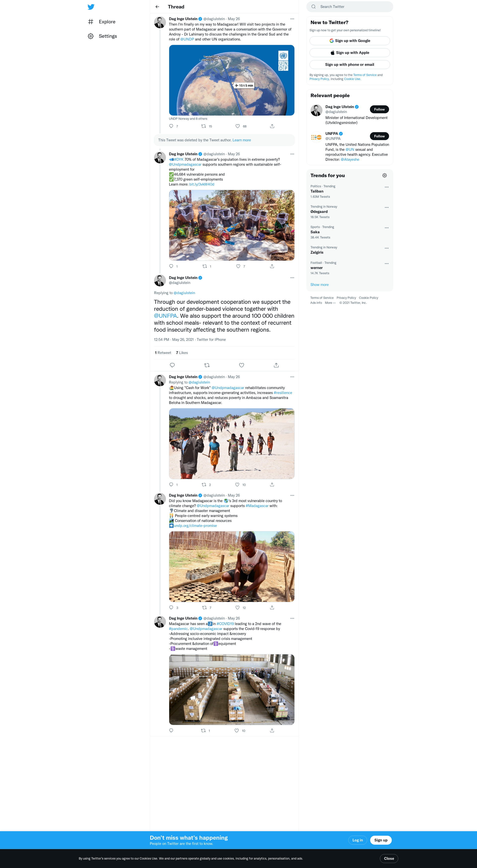Follow the UNFPA account

tap(379, 136)
